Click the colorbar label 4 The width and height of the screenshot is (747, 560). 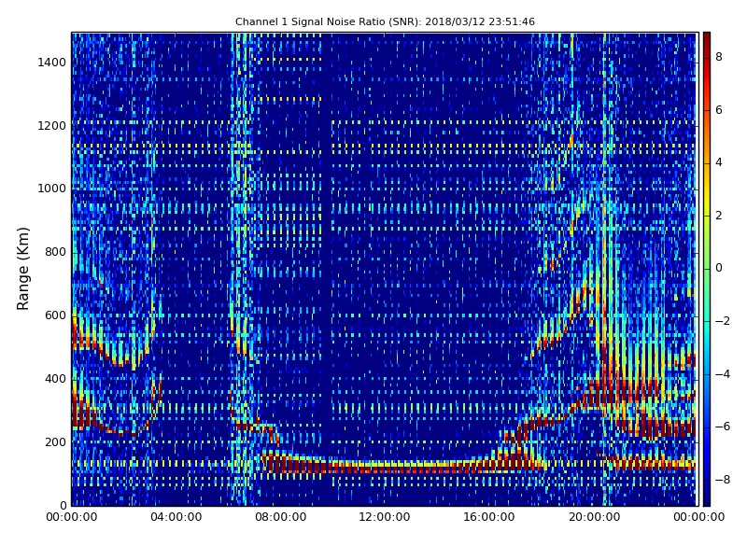[x=719, y=162]
